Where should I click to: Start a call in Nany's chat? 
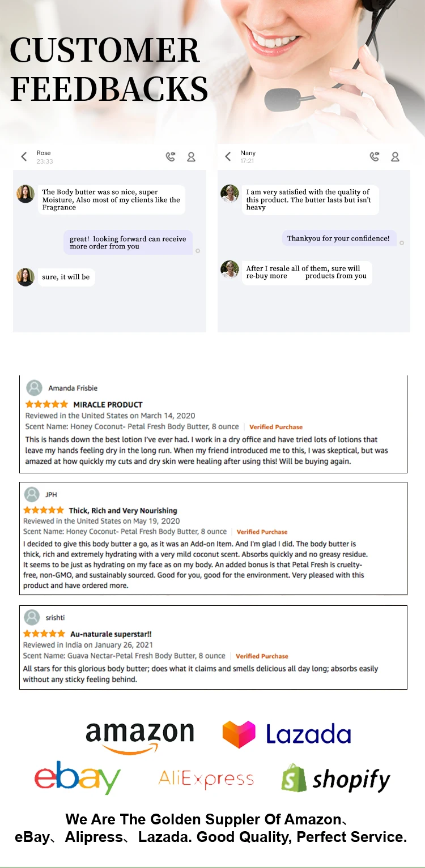click(x=375, y=157)
